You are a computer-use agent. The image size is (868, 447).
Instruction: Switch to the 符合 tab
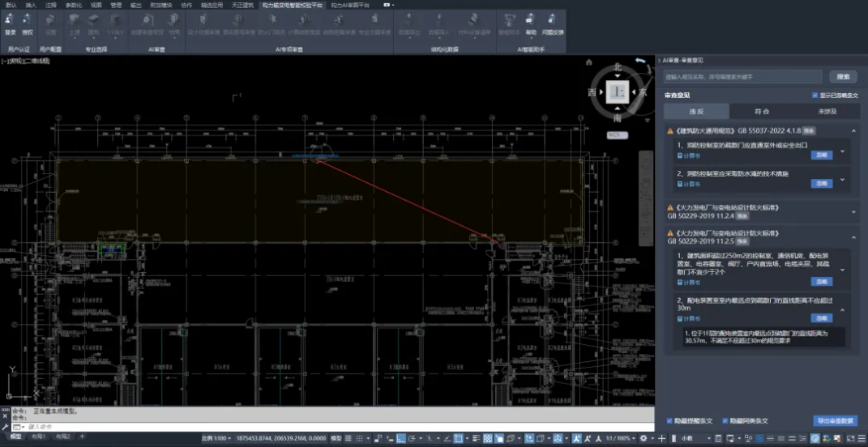tap(762, 111)
